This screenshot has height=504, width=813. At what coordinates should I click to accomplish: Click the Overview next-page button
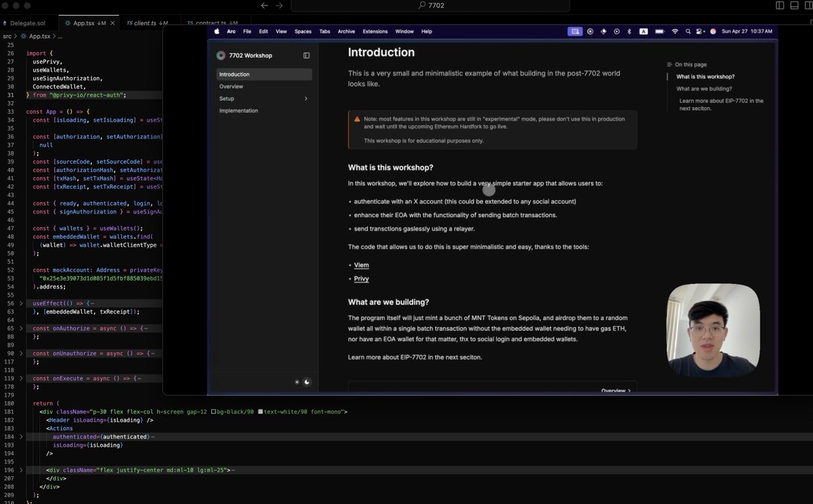tap(616, 390)
